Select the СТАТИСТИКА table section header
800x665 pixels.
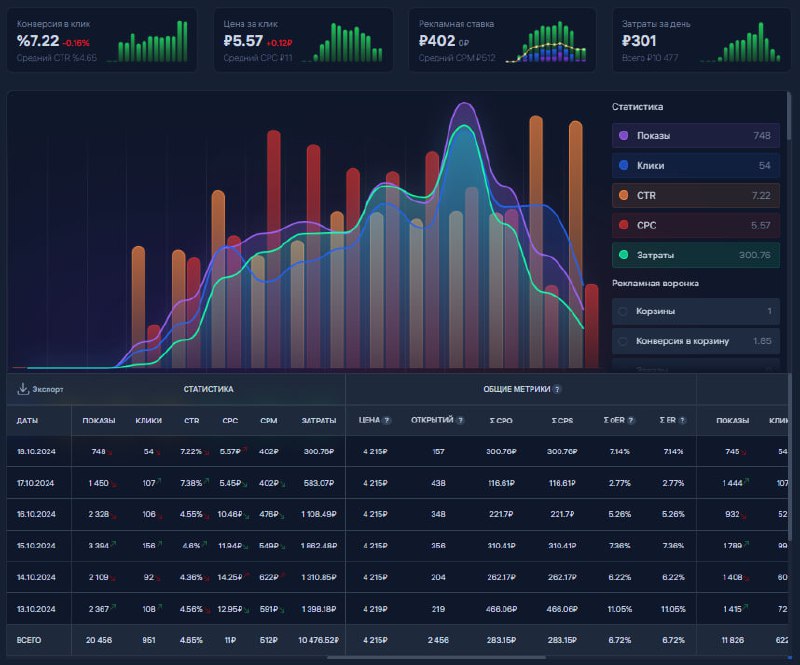(x=208, y=389)
